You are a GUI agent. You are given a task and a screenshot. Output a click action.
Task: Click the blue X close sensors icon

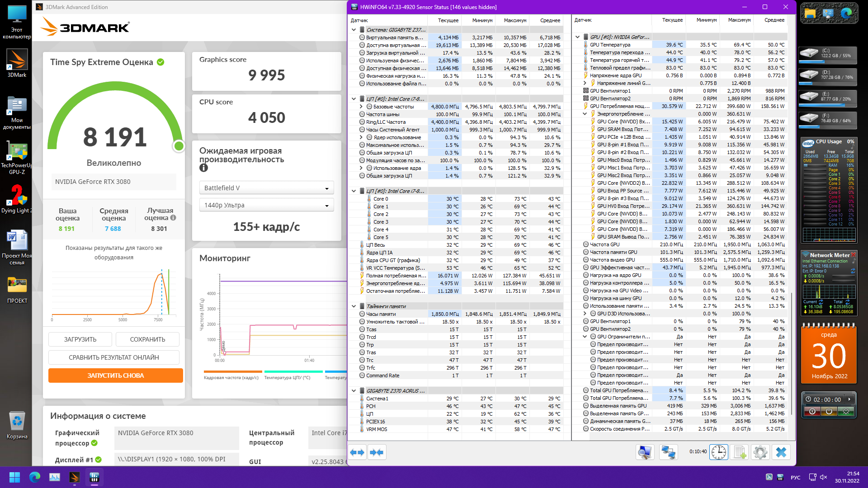781,452
